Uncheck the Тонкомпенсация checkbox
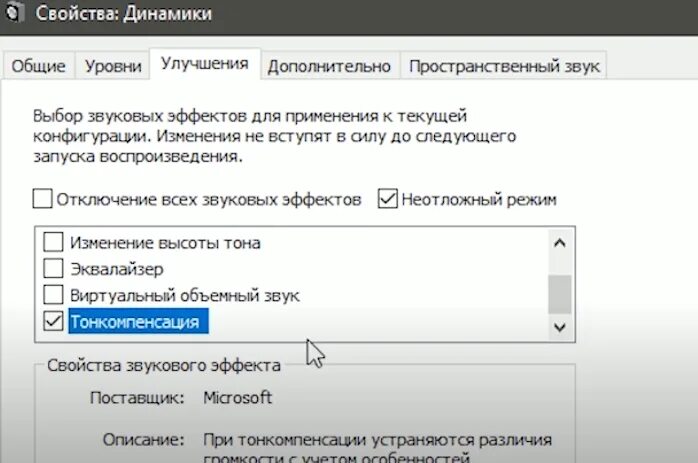 pos(53,321)
